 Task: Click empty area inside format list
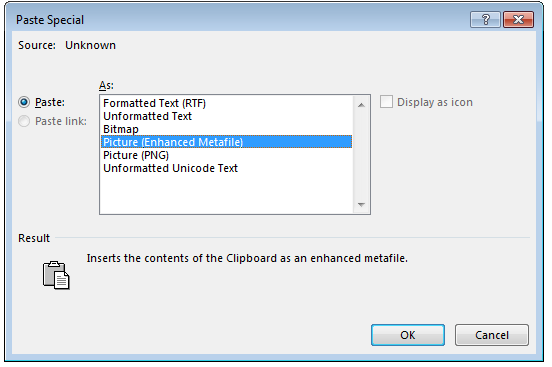pyautogui.click(x=226, y=194)
